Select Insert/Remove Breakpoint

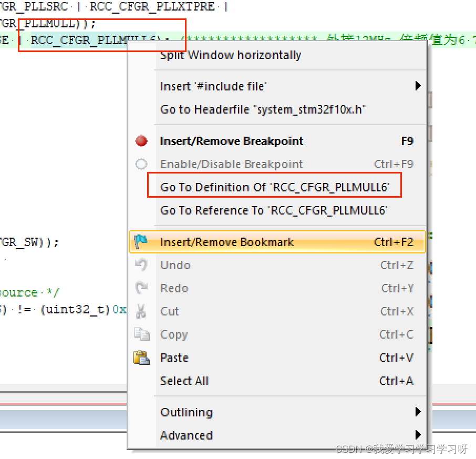tap(277, 141)
